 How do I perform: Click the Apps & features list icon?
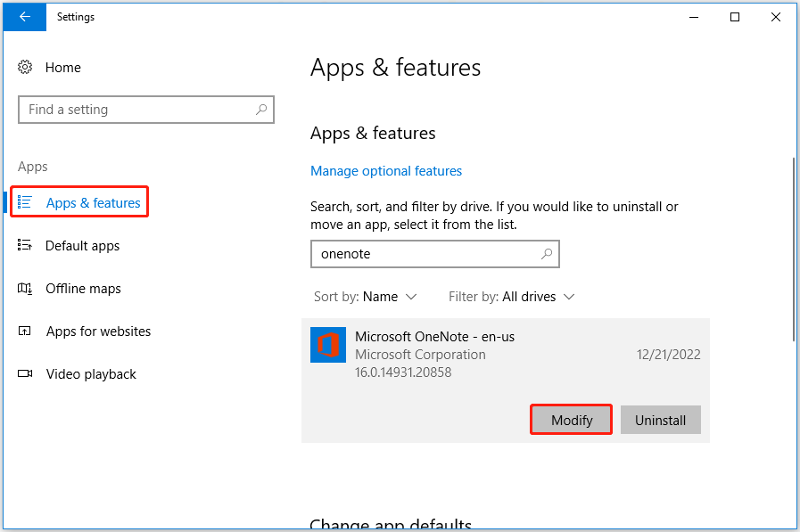coord(24,202)
